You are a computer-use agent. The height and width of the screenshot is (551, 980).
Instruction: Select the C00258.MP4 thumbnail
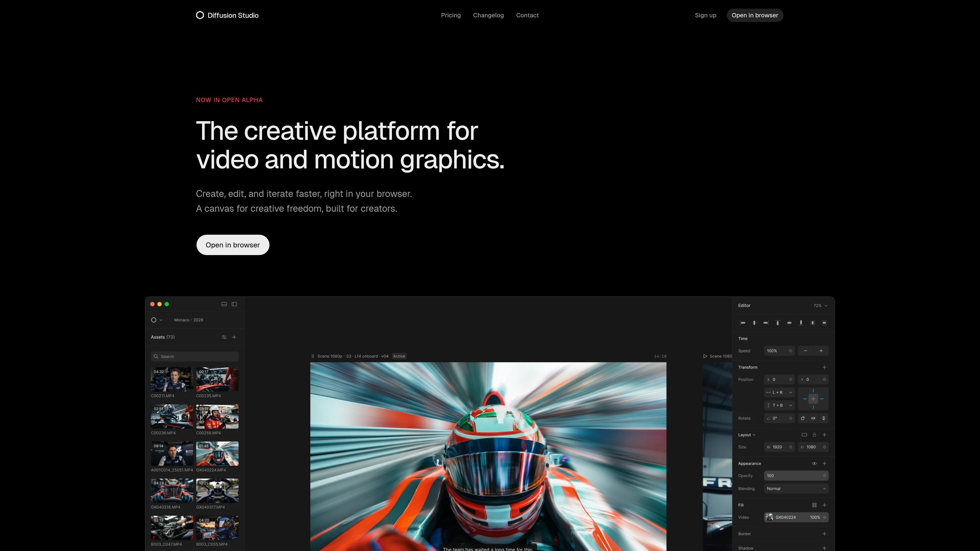tap(217, 416)
